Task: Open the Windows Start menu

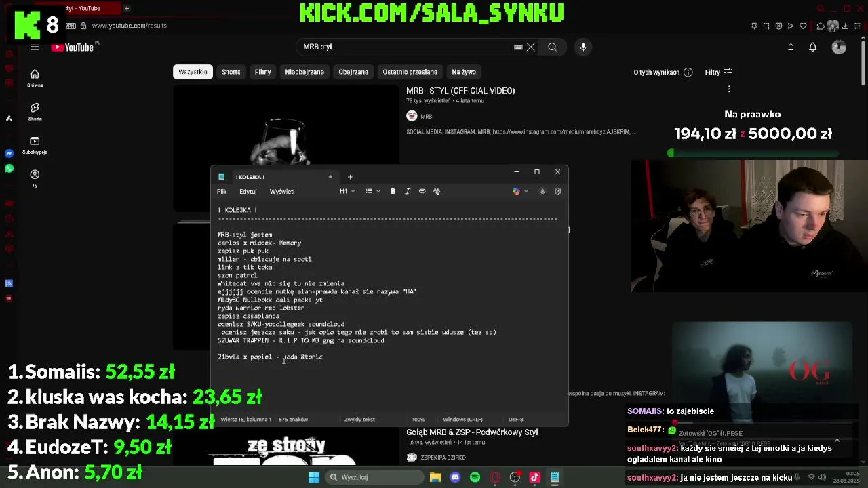Action: (x=313, y=477)
